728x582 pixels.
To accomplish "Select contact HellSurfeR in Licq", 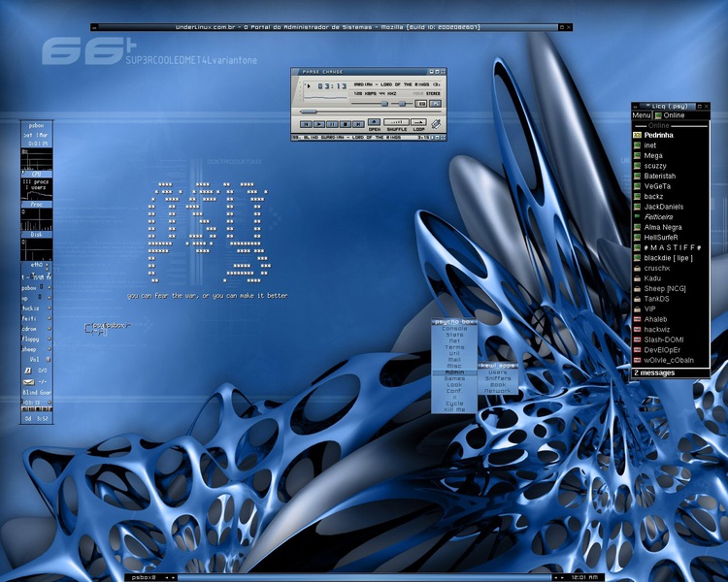I will click(671, 237).
